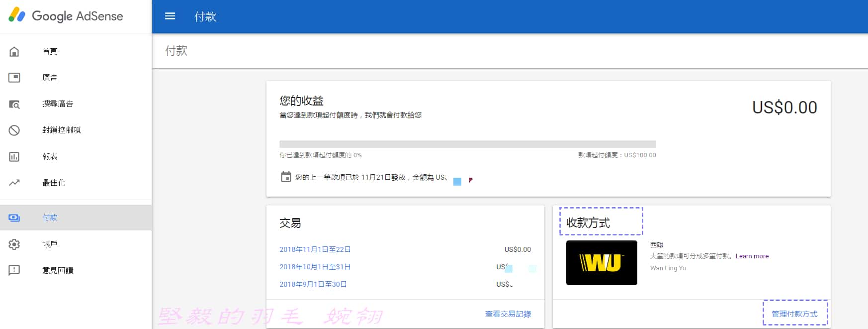The width and height of the screenshot is (868, 329).
Task: Click 查看交易記錄 link
Action: [x=508, y=314]
